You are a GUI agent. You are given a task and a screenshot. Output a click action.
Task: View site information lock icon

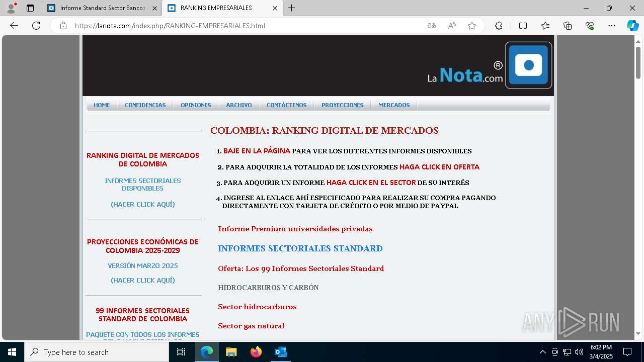pos(63,26)
